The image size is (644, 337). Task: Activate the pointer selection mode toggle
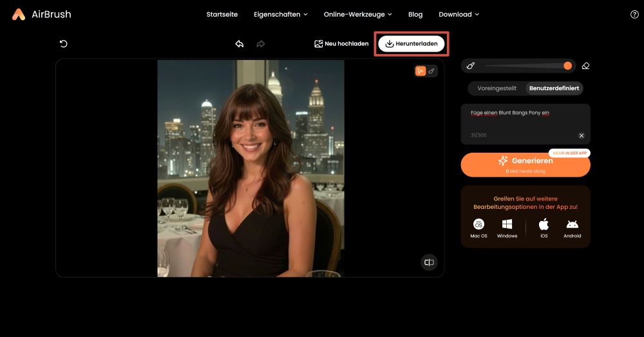(420, 71)
